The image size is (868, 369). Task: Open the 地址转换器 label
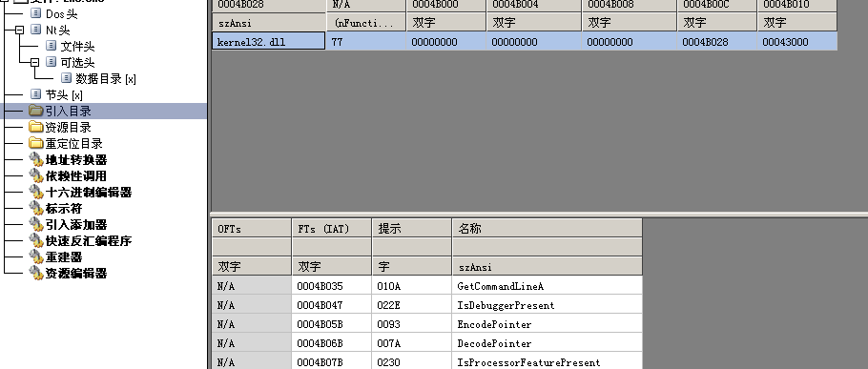tap(76, 160)
